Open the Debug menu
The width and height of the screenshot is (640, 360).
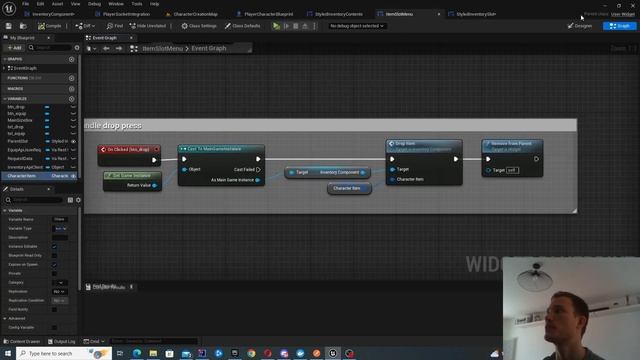click(94, 4)
